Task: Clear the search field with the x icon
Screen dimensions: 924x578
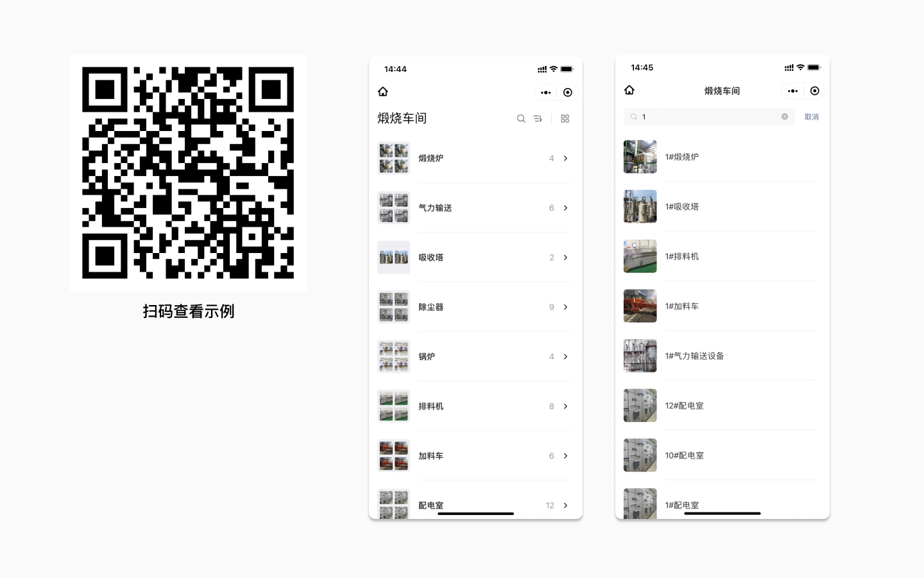Action: (x=785, y=117)
